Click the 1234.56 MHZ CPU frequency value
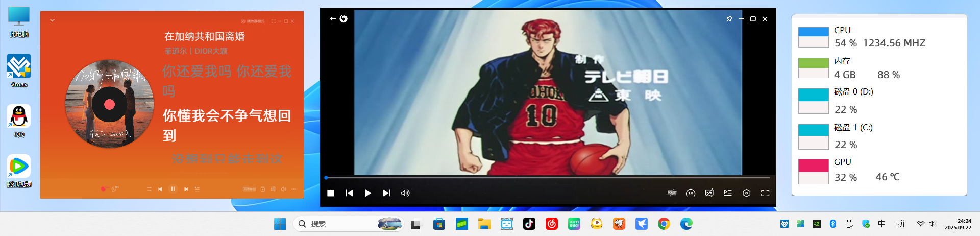 pos(894,43)
